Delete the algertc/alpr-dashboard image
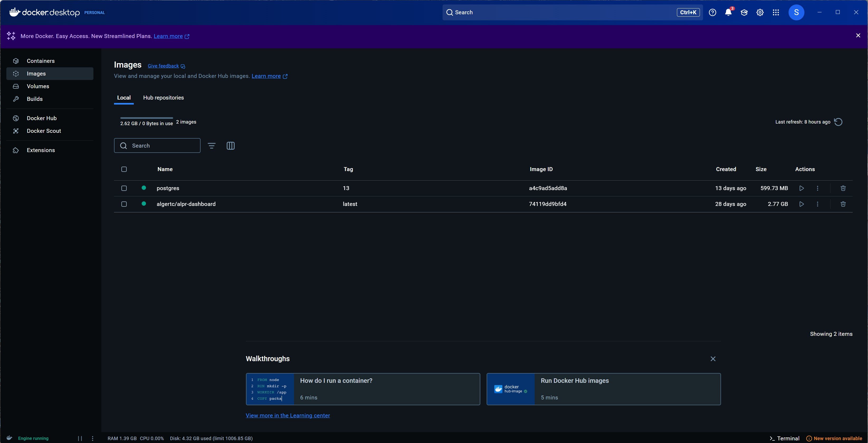The height and width of the screenshot is (443, 868). click(843, 204)
